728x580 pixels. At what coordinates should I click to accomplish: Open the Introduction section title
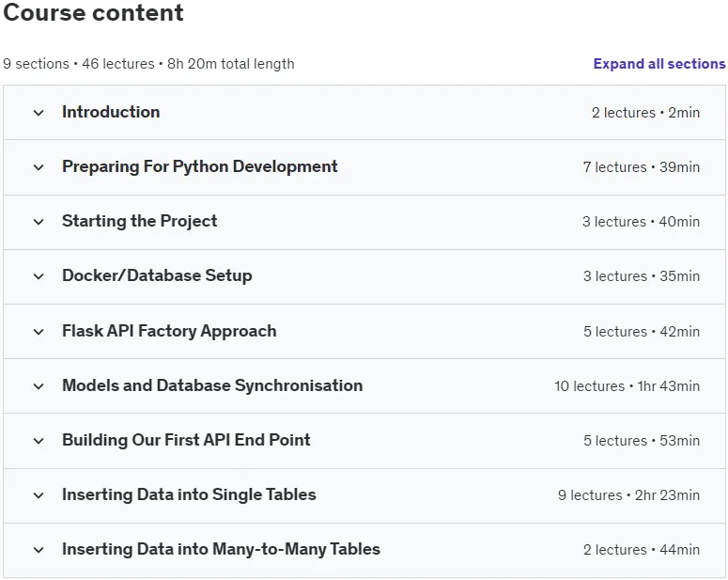(111, 112)
